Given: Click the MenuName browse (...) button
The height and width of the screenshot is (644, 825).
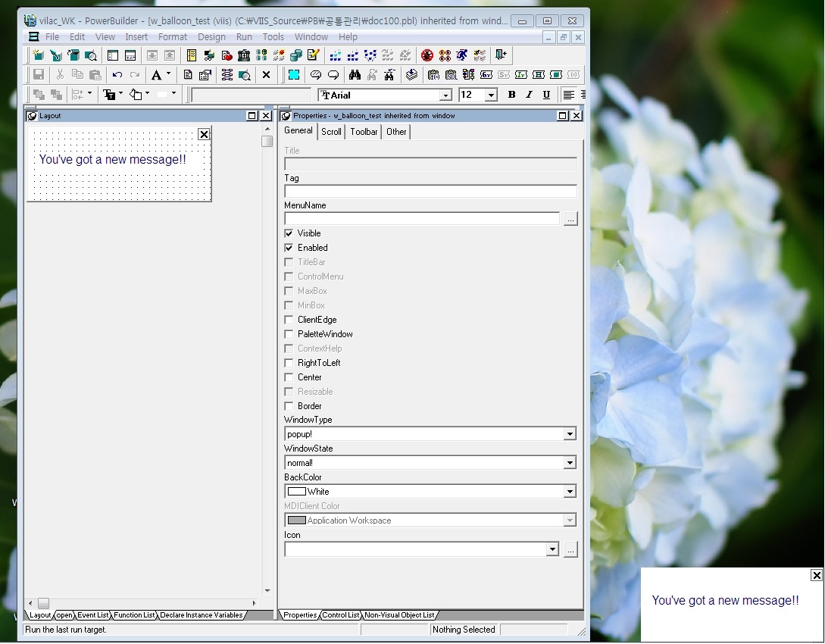Looking at the screenshot, I should (570, 219).
